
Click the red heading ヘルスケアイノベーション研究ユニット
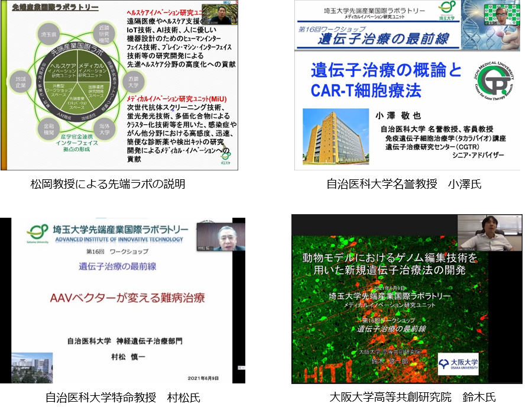click(x=164, y=12)
